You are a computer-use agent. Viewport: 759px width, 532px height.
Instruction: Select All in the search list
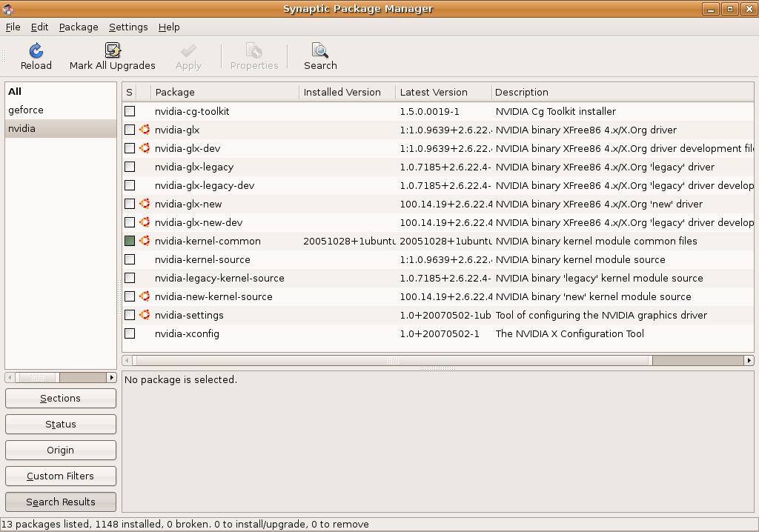tap(61, 91)
